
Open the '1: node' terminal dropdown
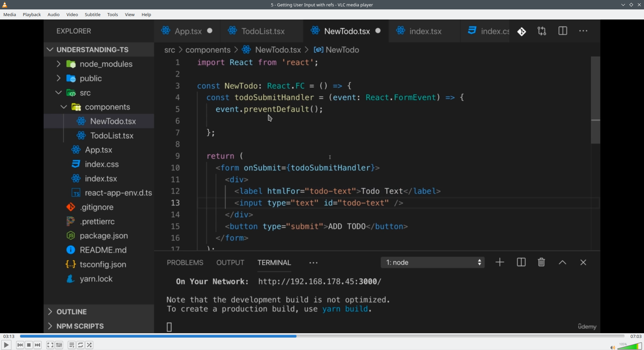[433, 263]
